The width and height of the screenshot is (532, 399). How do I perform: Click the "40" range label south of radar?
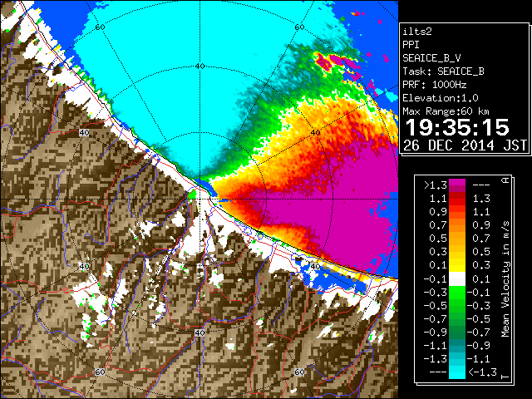click(x=199, y=332)
